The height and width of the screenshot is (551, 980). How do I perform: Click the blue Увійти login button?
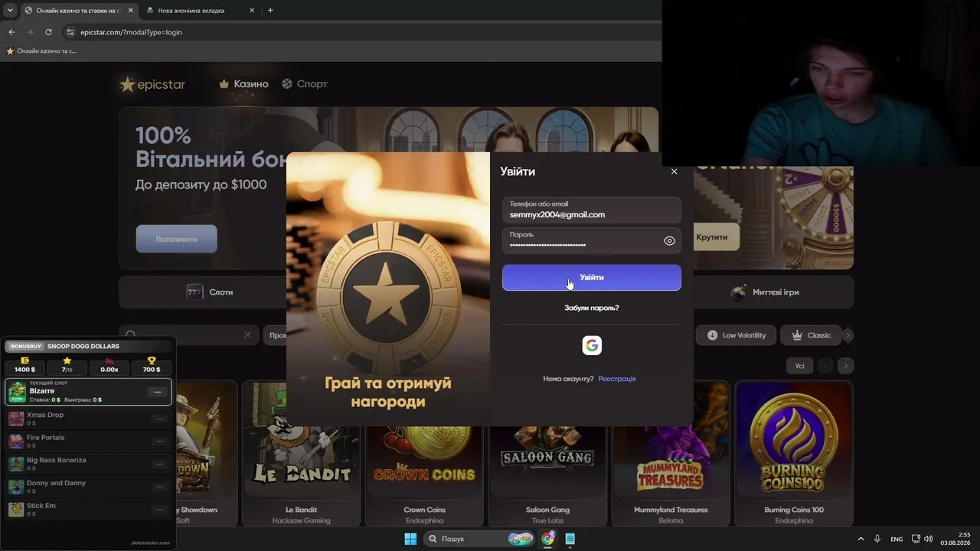pos(592,278)
